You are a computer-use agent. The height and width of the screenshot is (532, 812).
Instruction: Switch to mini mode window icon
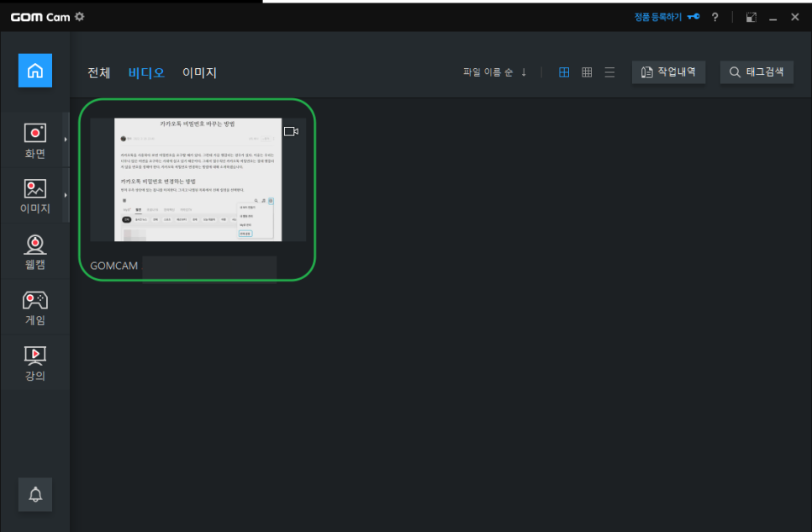pos(751,17)
